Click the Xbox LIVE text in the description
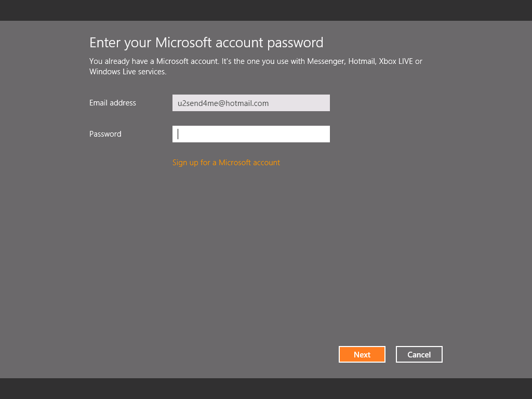 click(x=396, y=61)
